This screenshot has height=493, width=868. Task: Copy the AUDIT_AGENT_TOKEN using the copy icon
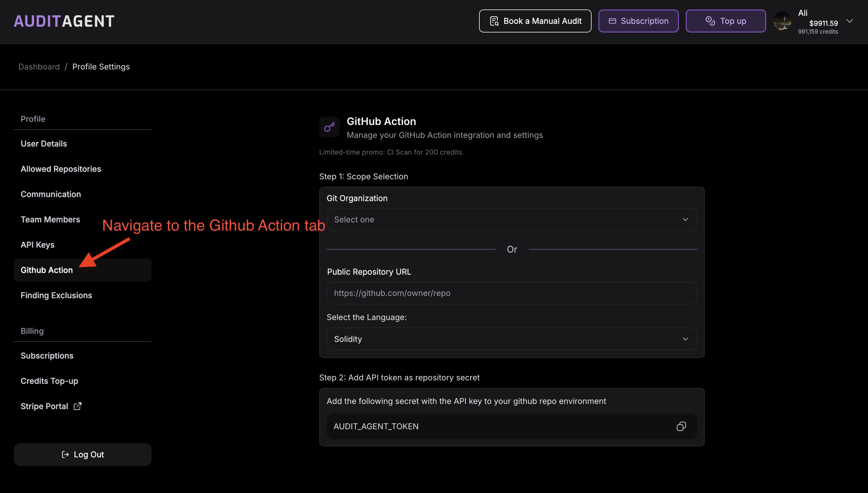point(681,426)
